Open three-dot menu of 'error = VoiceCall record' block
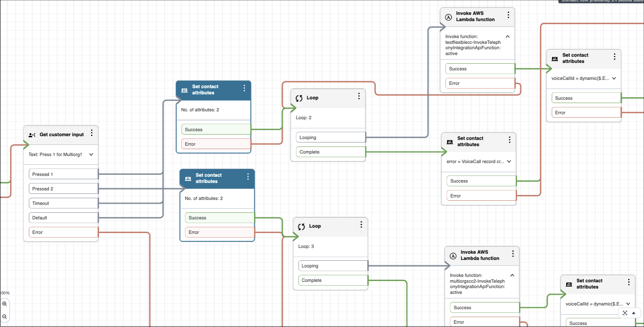644x327 pixels. 510,140
